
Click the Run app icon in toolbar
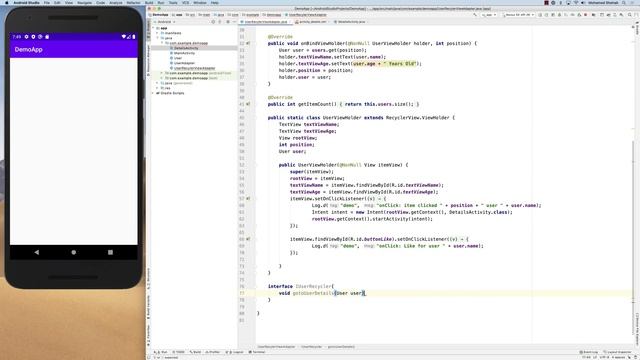(x=540, y=15)
